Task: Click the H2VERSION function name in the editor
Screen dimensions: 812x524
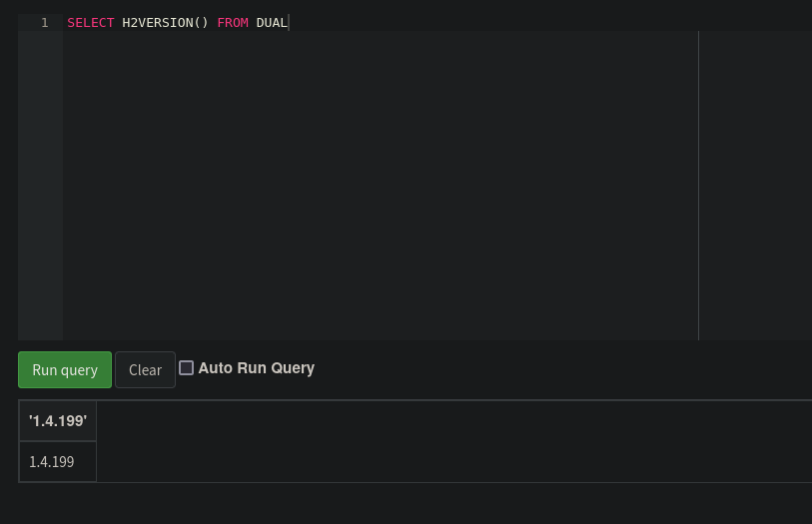Action: 158,23
